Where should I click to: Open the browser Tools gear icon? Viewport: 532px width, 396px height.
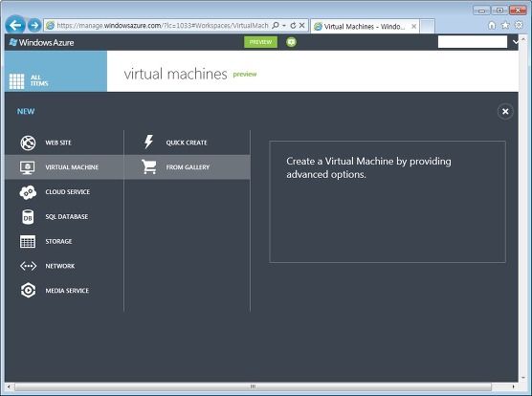[519, 25]
